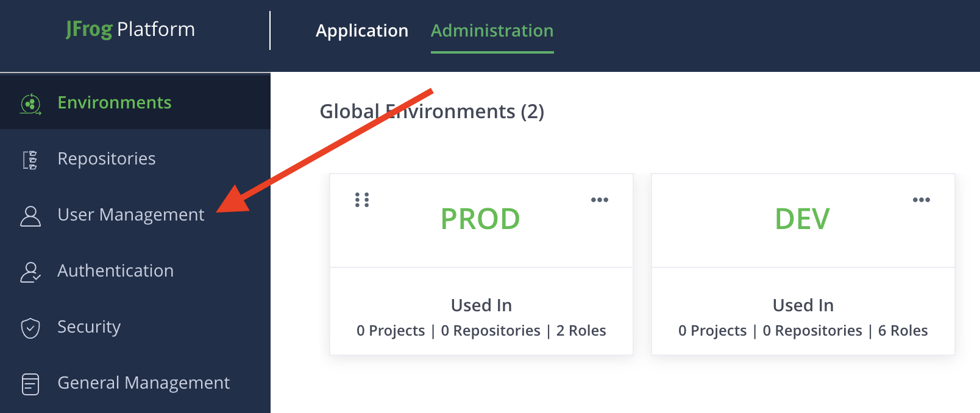The width and height of the screenshot is (980, 413).
Task: Open the PROD card three-dot menu
Action: coord(599,200)
